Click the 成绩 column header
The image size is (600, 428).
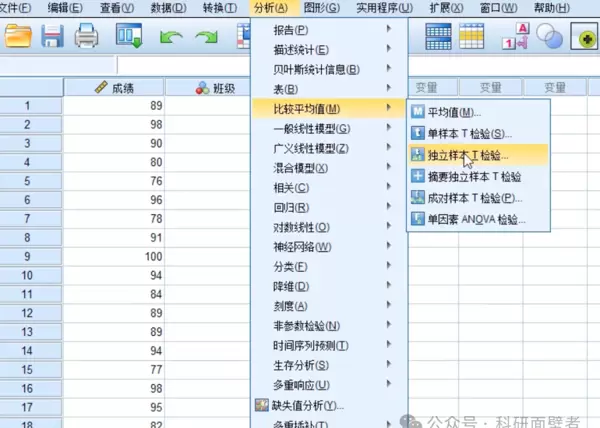(x=113, y=88)
